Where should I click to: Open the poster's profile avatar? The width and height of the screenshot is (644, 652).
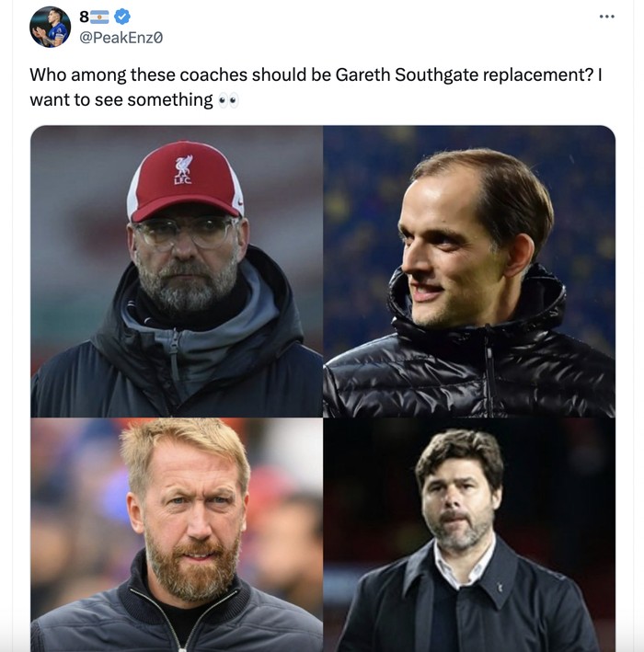click(x=50, y=27)
